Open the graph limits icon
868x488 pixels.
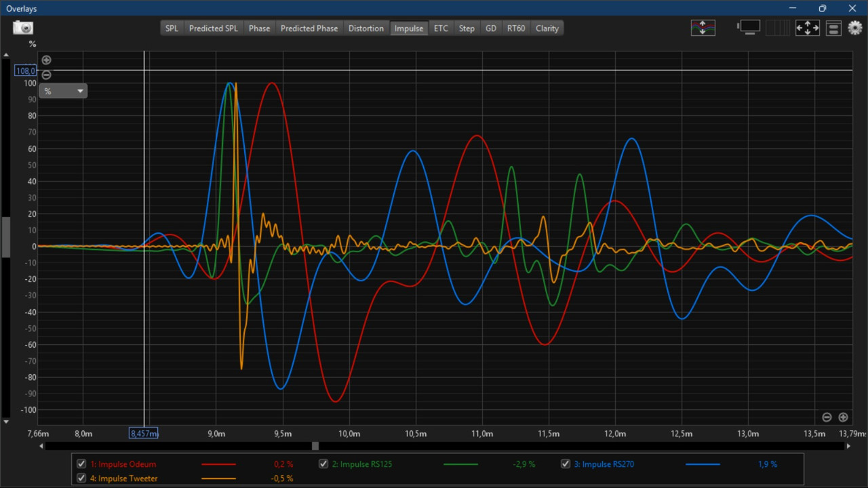click(834, 28)
